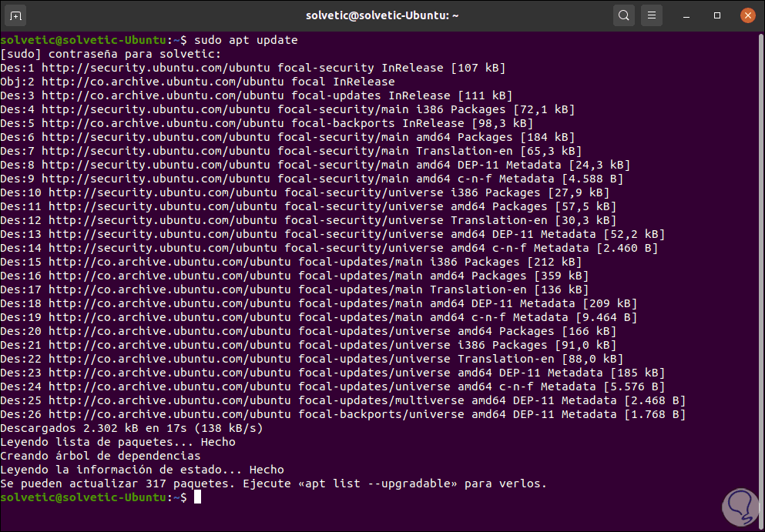
Task: Select the Des:13 line with 52,2 kB
Action: point(333,234)
